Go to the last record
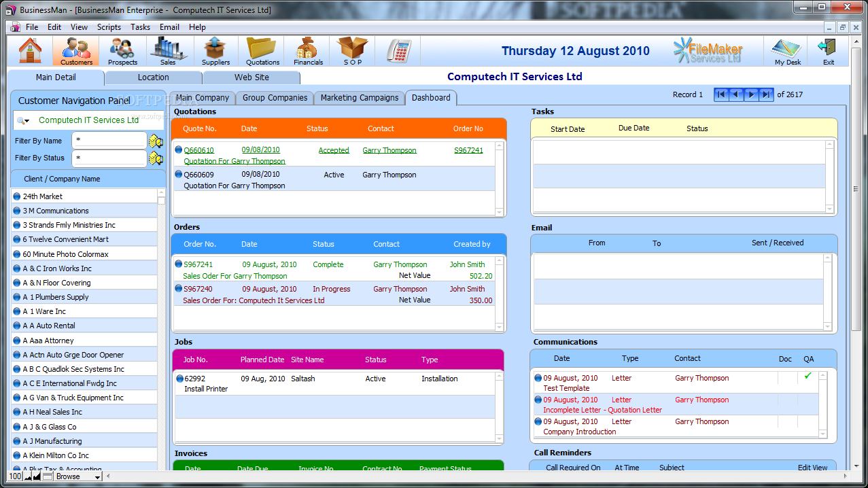This screenshot has width=868, height=488. pos(766,94)
